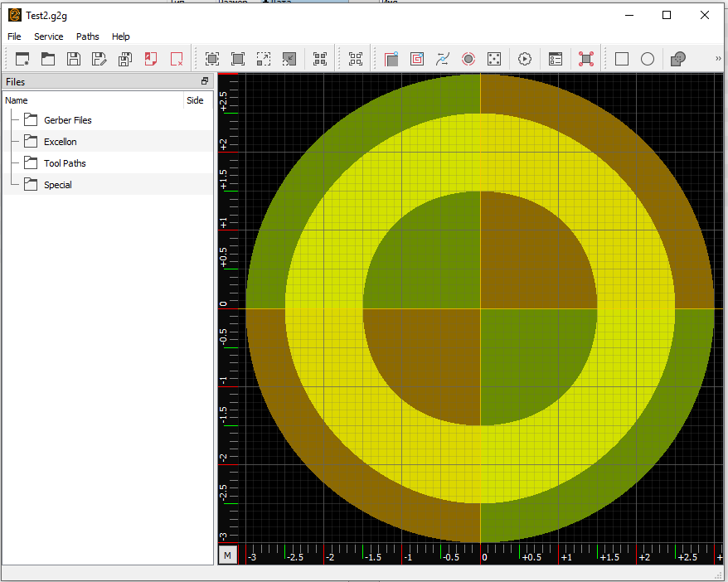Click the red Close file icon
The image size is (728, 582).
[x=177, y=59]
